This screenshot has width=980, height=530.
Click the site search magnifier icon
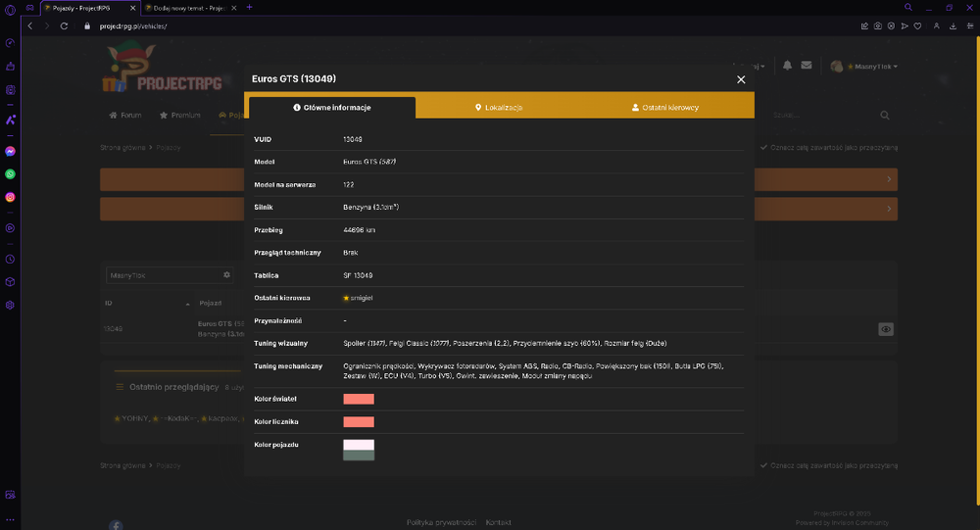pos(884,115)
